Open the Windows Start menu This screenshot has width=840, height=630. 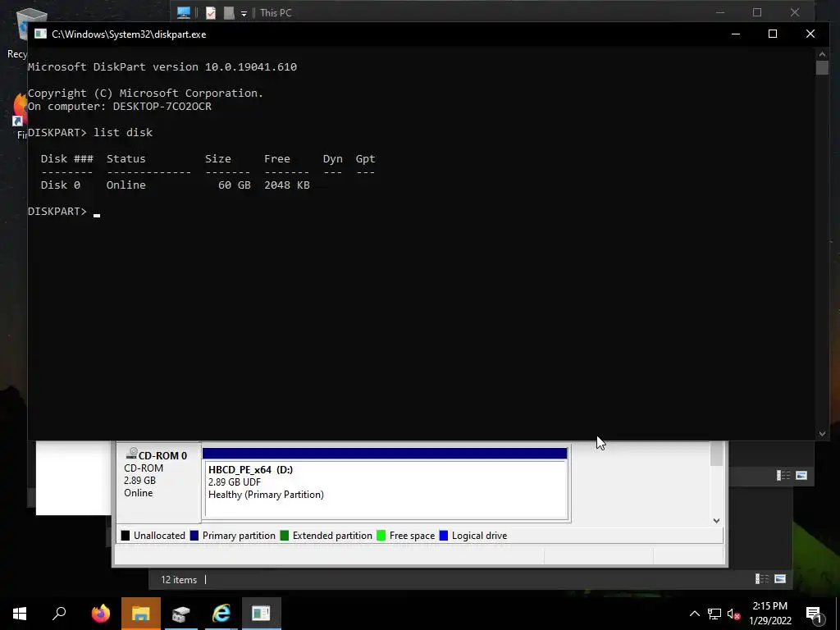click(x=20, y=614)
